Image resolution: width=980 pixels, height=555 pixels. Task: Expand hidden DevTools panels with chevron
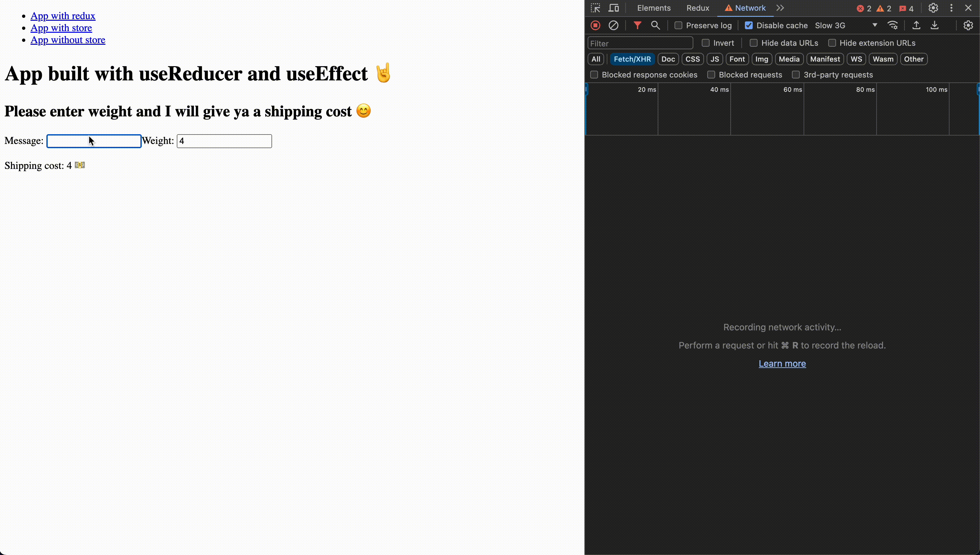[780, 8]
